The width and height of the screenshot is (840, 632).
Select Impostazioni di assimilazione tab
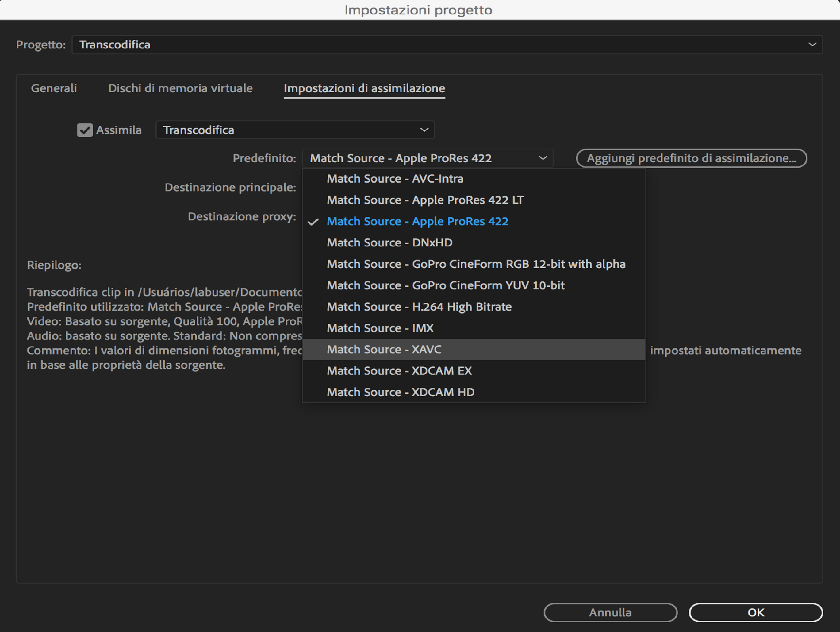pyautogui.click(x=364, y=88)
